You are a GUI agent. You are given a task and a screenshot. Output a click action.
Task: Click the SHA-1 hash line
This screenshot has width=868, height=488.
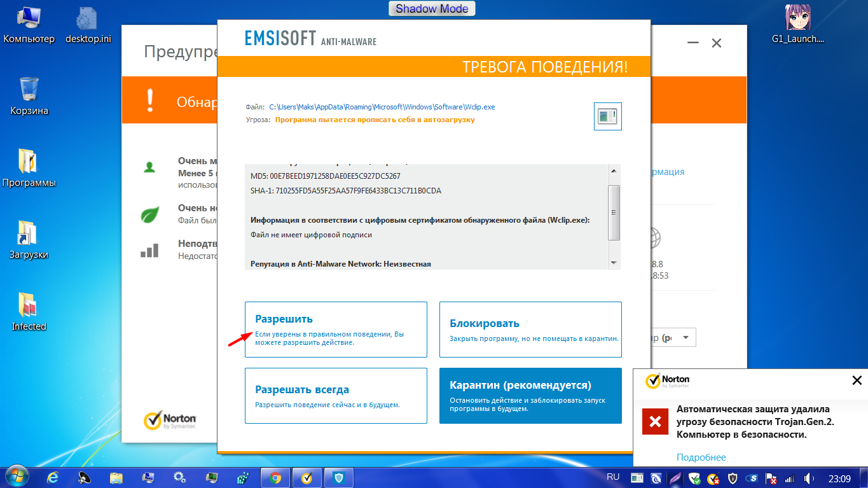pyautogui.click(x=346, y=191)
